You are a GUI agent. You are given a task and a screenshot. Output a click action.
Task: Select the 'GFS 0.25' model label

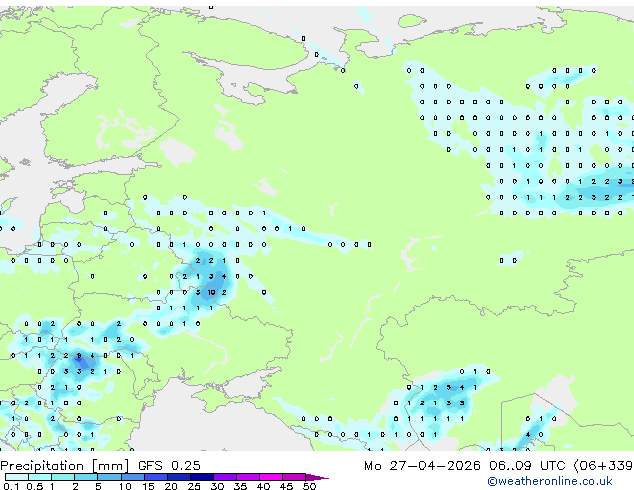(169, 466)
